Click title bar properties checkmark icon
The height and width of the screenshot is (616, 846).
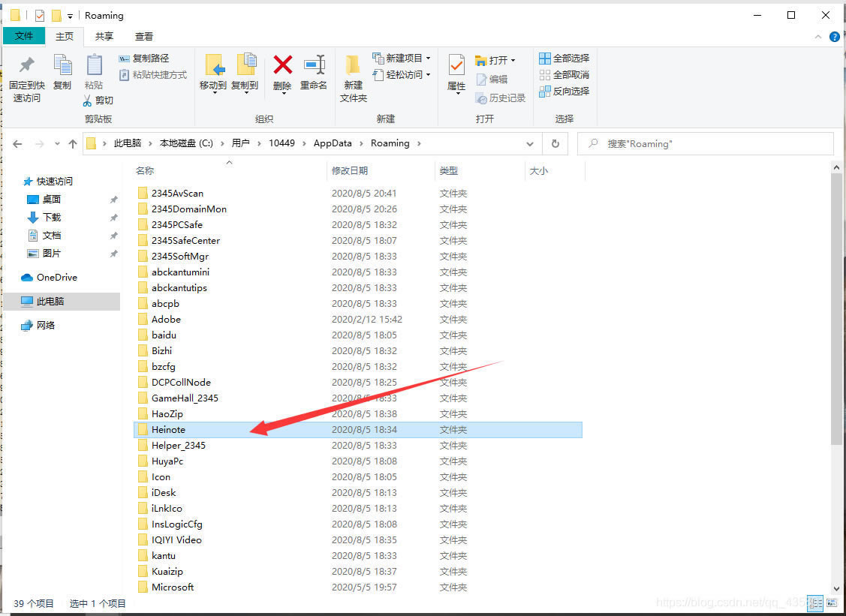39,16
